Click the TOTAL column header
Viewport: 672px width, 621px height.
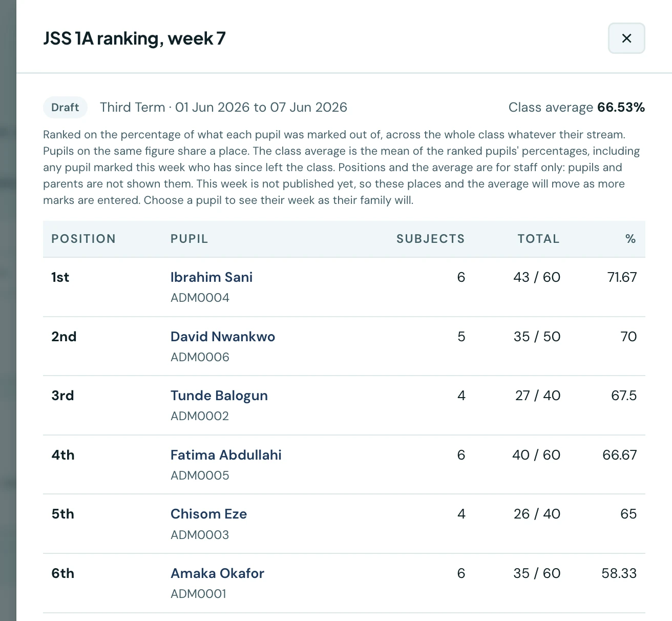(x=538, y=239)
